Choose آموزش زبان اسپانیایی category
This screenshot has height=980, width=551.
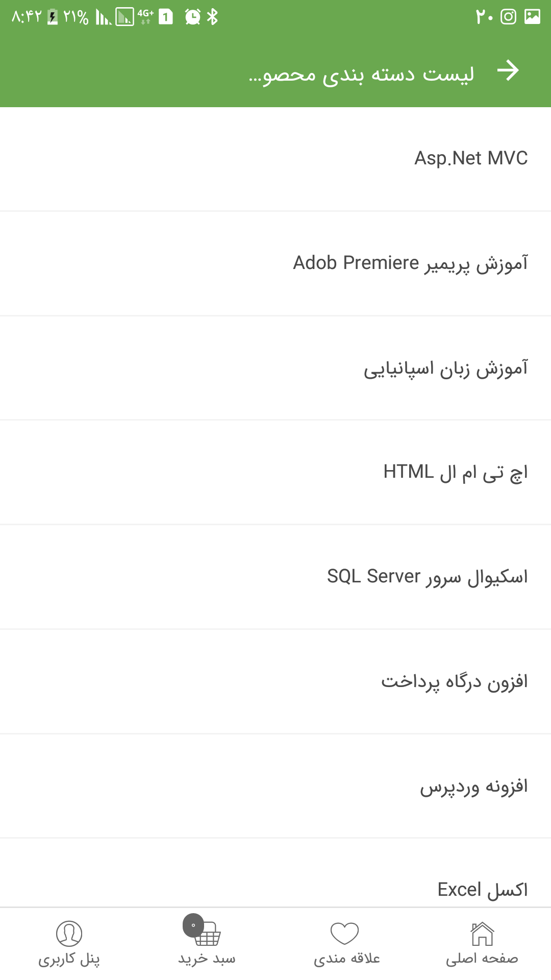445,368
